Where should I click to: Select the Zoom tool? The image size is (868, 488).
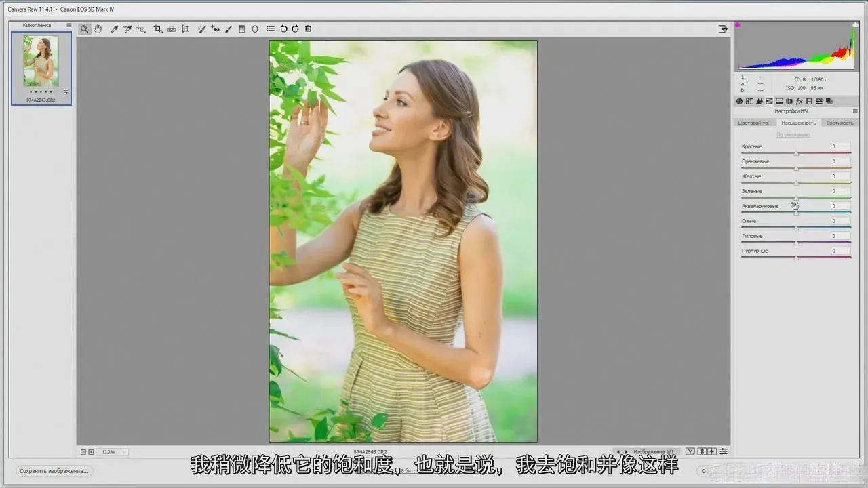click(x=84, y=29)
